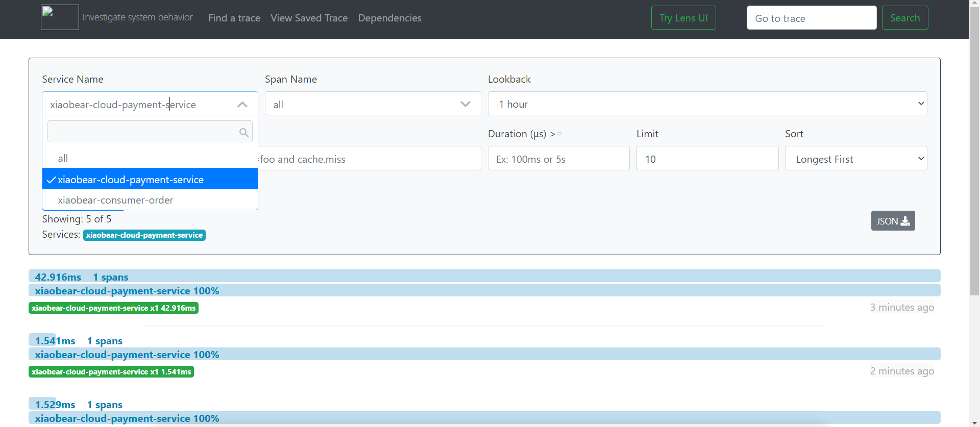Click Try Lens UI button
This screenshot has width=980, height=427.
(683, 18)
